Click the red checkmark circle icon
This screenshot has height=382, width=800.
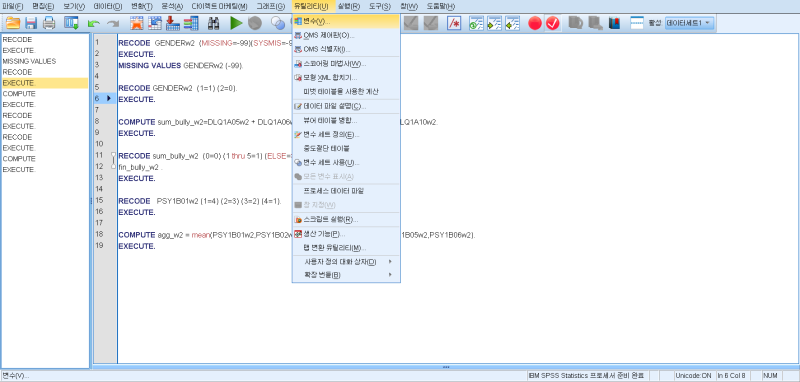[553, 23]
